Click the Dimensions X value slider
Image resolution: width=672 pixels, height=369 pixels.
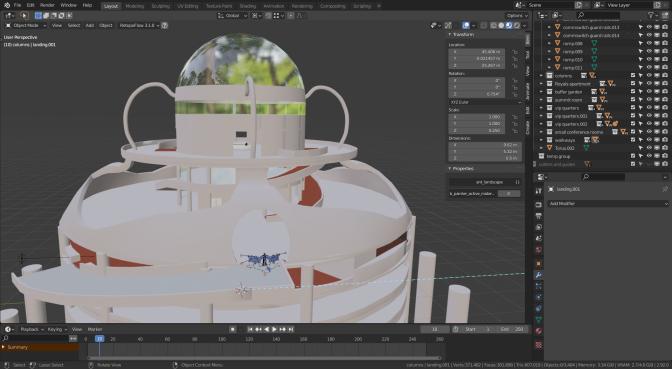485,145
